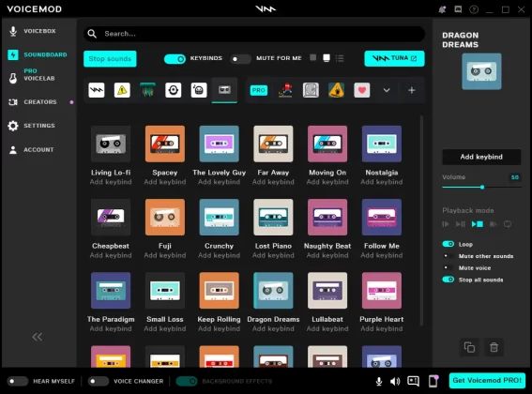
Task: Delete the Dragon Dreams sound
Action: [494, 347]
